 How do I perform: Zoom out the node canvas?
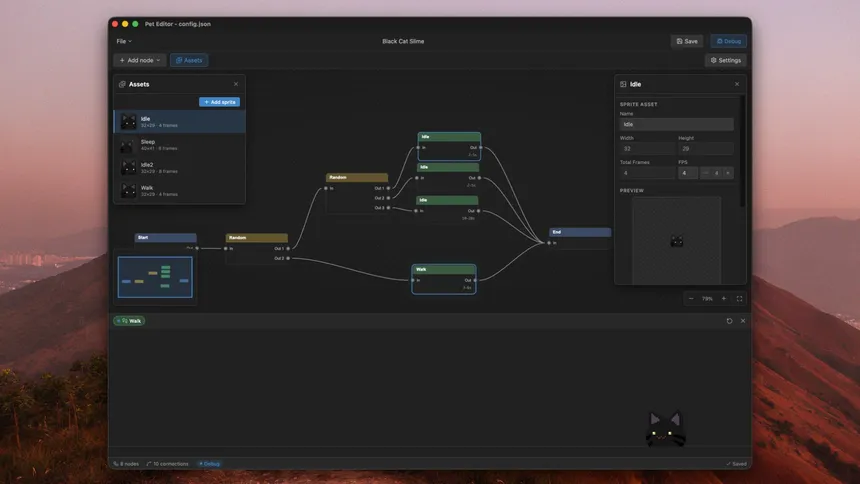[x=691, y=299]
